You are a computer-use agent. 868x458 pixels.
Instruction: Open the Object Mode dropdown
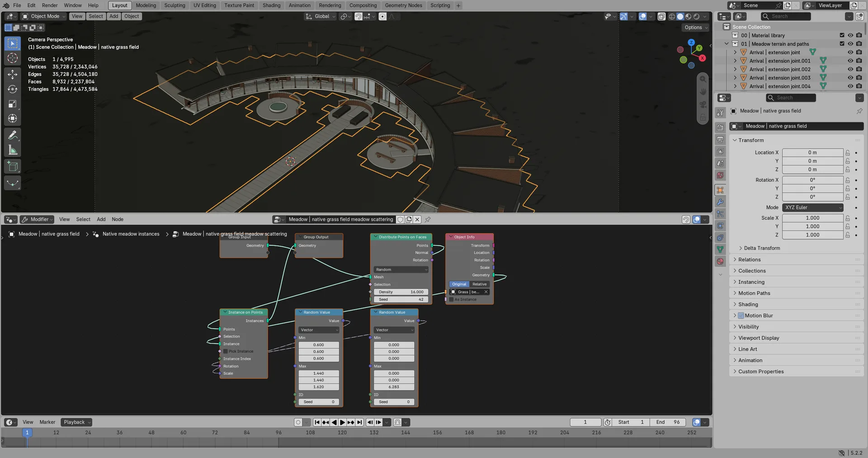coord(44,16)
